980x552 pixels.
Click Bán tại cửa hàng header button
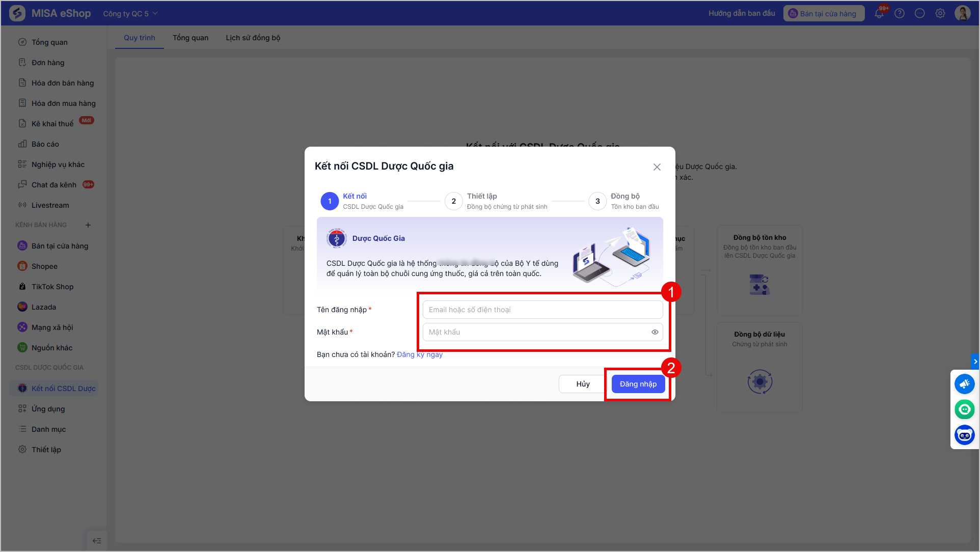(824, 14)
